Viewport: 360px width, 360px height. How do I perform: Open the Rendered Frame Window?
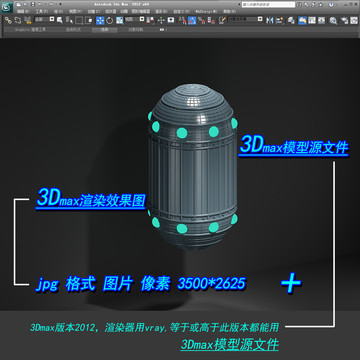click(354, 20)
